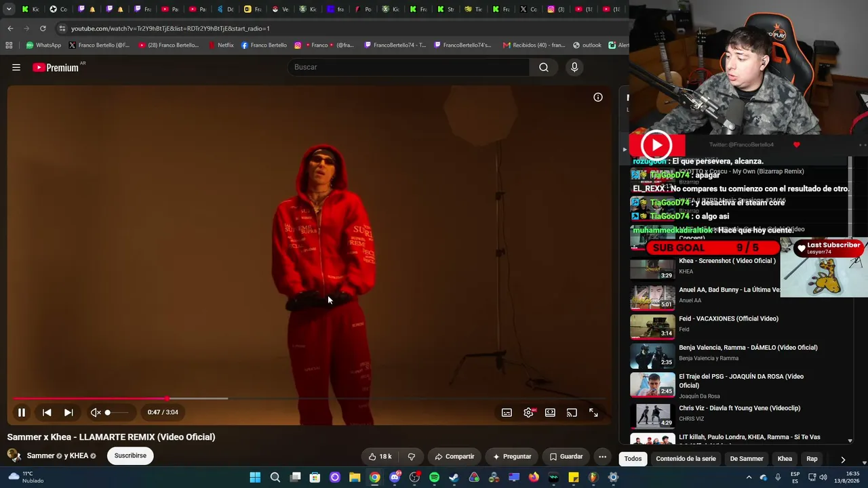
Task: Open Benja Valencia DÁMELO video title
Action: pyautogui.click(x=748, y=348)
